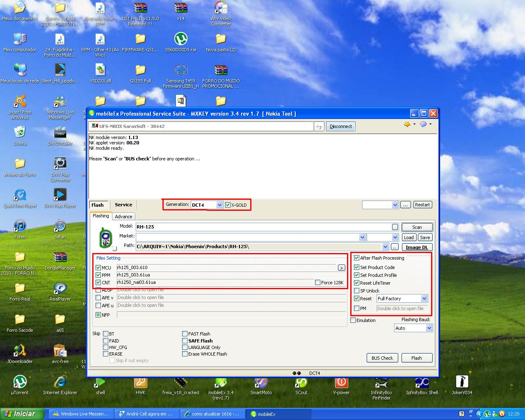Enable the SP Unlock checkbox
The height and width of the screenshot is (420, 525).
tap(356, 290)
